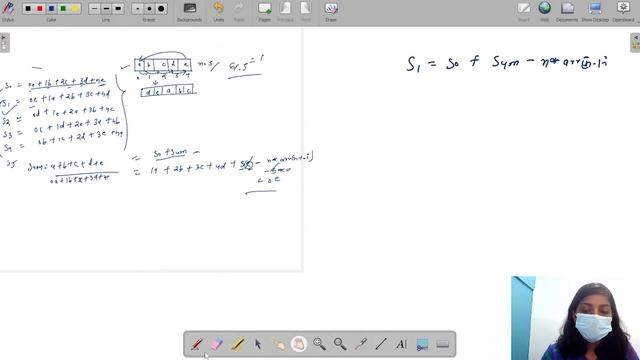Screen dimensions: 640x360
Task: Select the Laser pointer tool
Action: [360, 344]
